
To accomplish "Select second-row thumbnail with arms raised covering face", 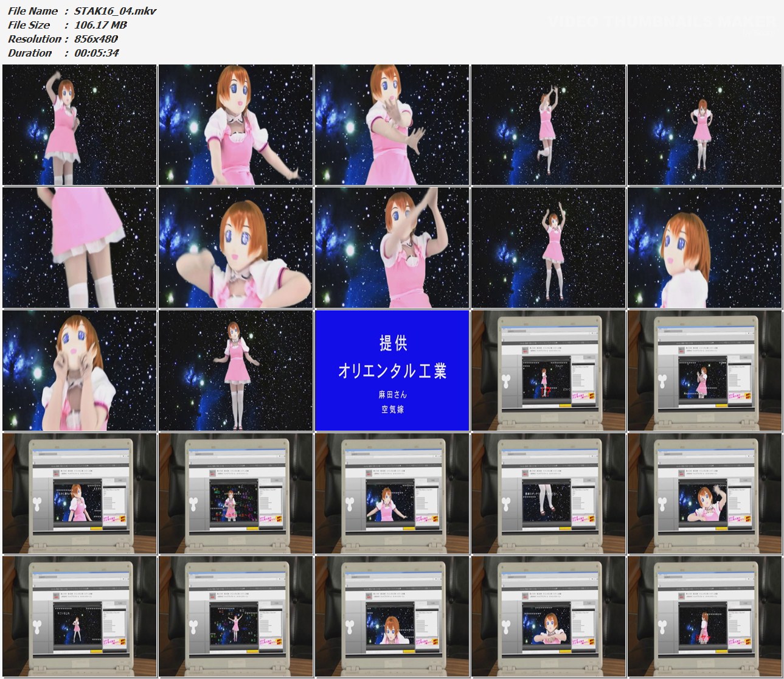I will tap(392, 248).
